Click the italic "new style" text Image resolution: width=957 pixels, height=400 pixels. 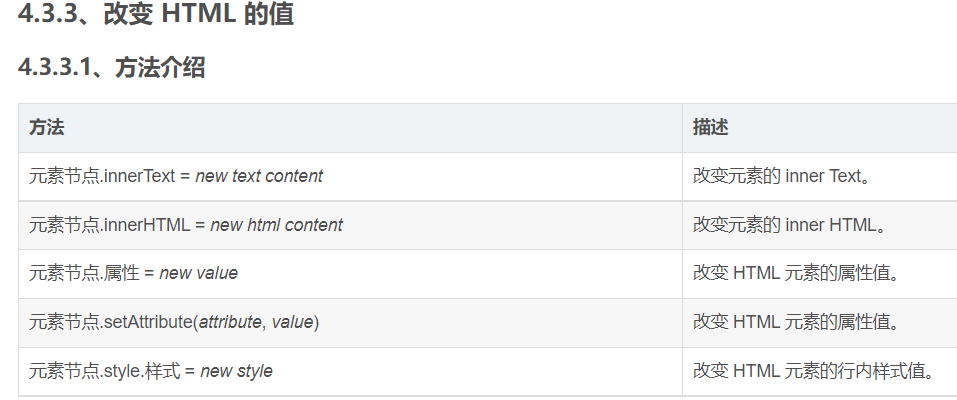pyautogui.click(x=236, y=371)
